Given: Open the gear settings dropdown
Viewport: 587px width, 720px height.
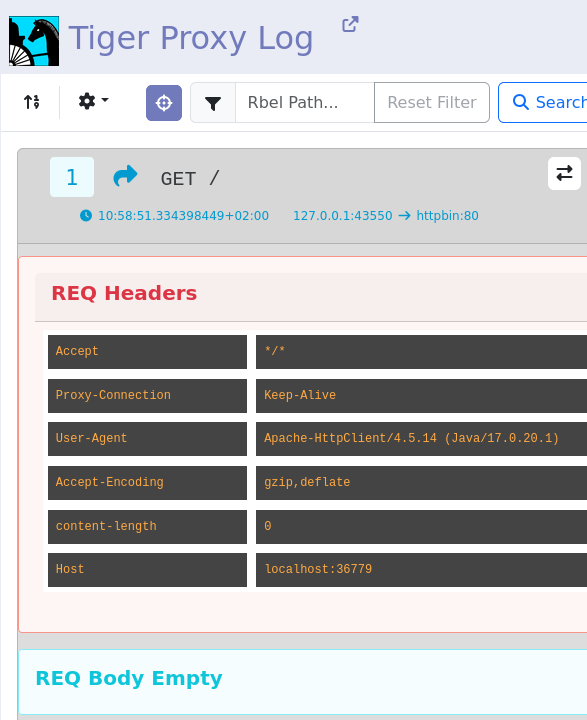Looking at the screenshot, I should pyautogui.click(x=93, y=101).
